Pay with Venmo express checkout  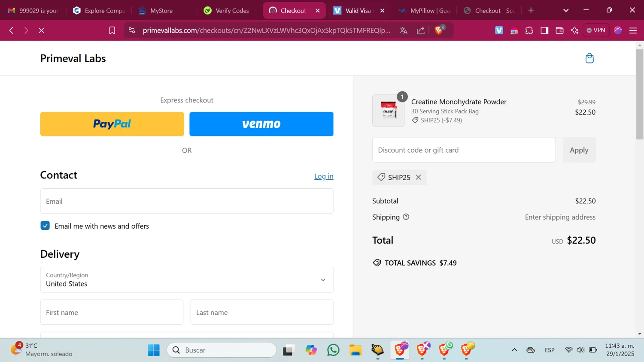click(x=261, y=124)
